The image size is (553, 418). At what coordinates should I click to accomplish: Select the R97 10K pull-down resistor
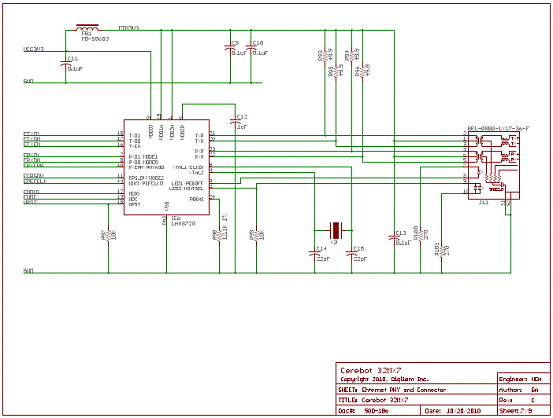coord(108,235)
